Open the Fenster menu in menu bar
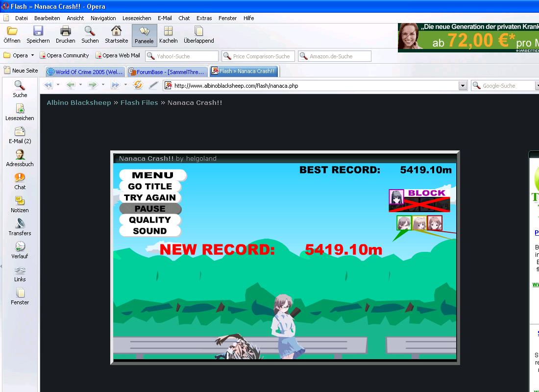 tap(227, 18)
